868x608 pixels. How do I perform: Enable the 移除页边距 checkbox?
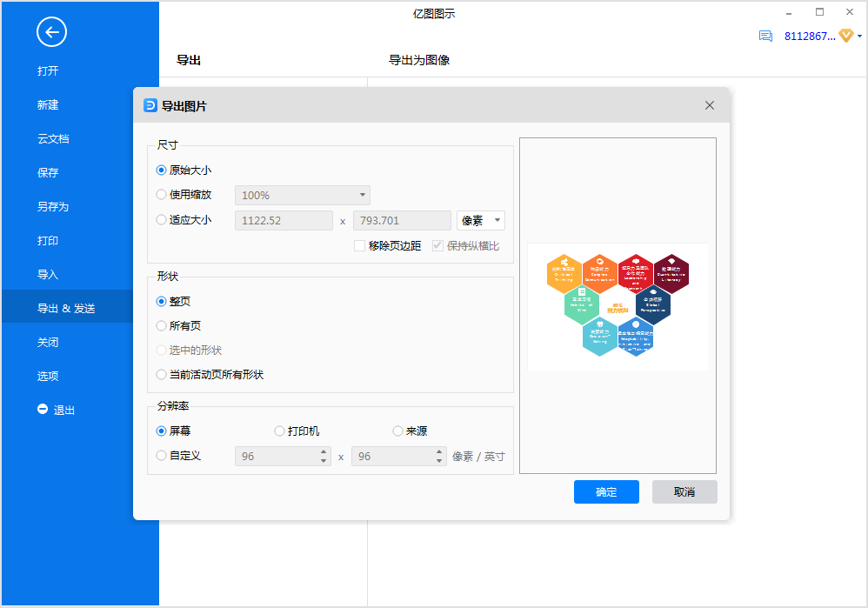click(x=359, y=246)
